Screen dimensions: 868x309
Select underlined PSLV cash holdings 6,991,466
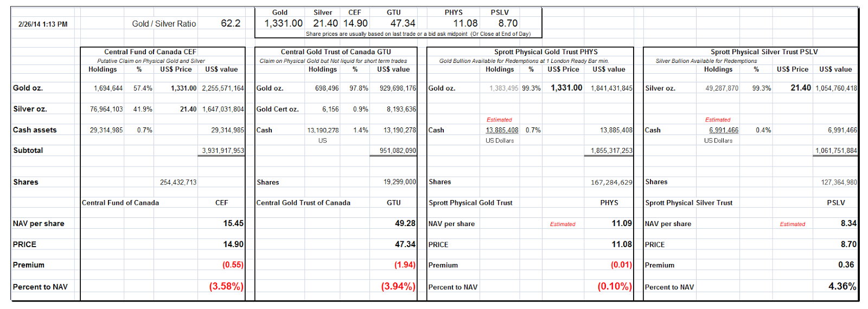coord(724,131)
